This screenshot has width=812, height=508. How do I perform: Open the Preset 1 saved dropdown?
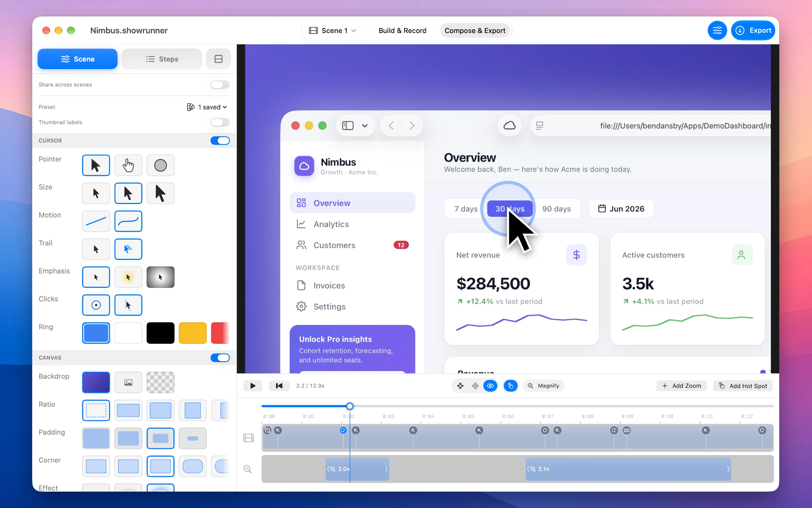coord(207,107)
